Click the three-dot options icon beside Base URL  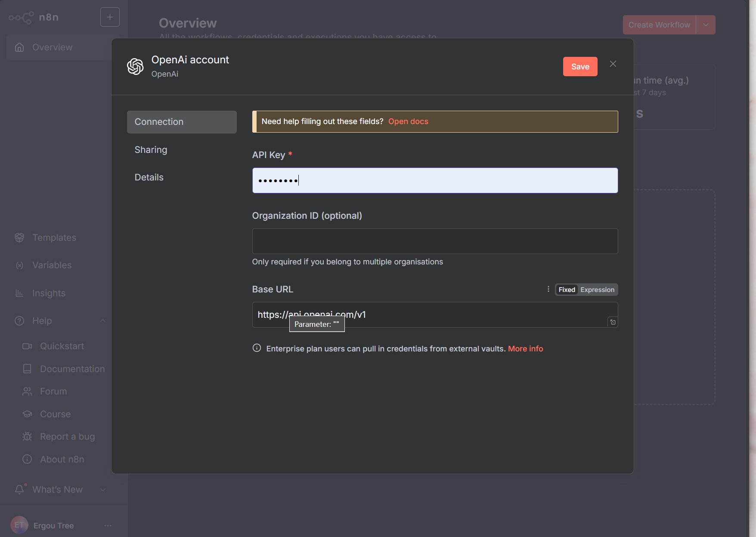point(548,289)
